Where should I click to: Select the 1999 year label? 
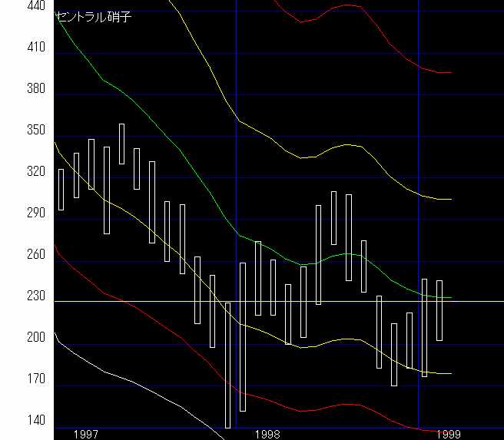point(448,434)
